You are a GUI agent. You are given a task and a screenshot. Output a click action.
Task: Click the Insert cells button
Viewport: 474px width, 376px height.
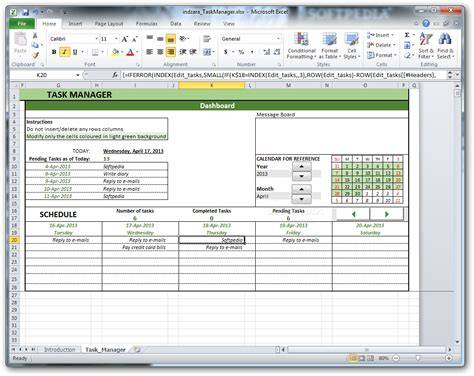[x=381, y=35]
